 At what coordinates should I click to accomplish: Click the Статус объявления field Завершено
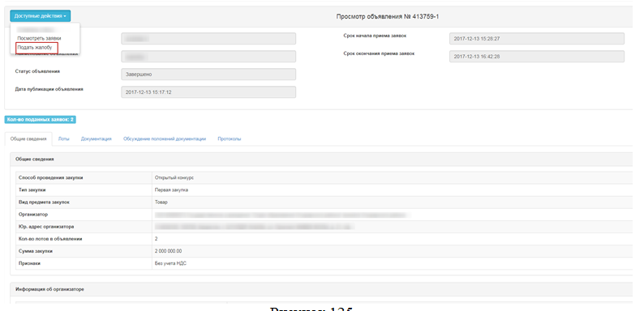click(x=208, y=75)
